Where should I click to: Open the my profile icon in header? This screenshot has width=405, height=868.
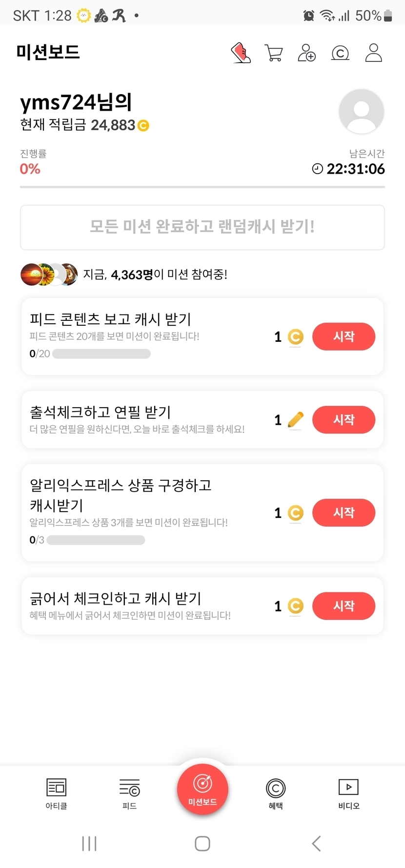(x=374, y=53)
